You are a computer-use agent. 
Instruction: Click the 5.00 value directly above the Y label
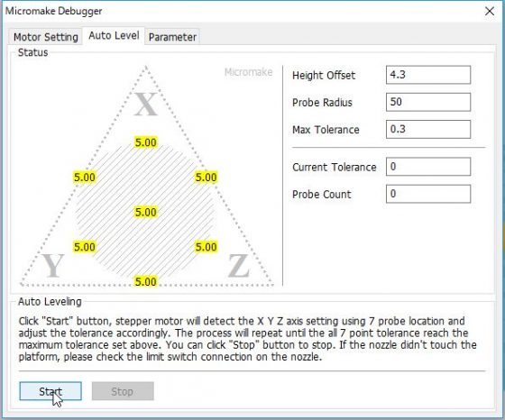[x=85, y=247]
